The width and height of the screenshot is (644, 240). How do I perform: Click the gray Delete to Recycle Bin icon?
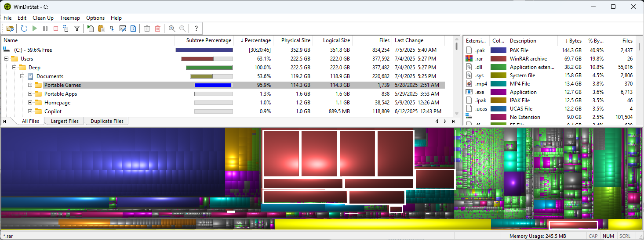tap(147, 29)
